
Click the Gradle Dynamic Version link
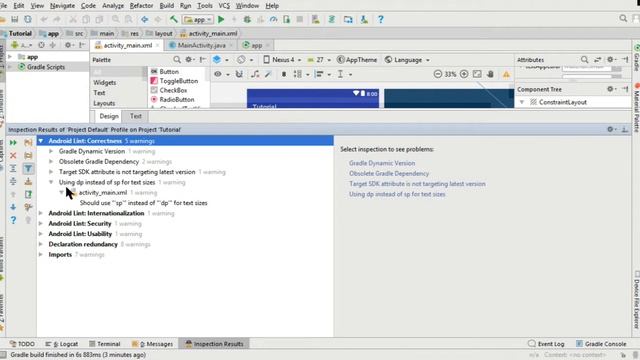point(382,163)
